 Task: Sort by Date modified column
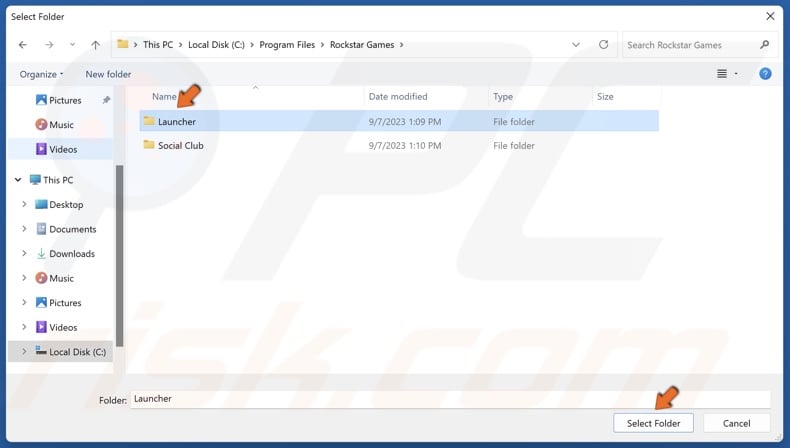(398, 96)
